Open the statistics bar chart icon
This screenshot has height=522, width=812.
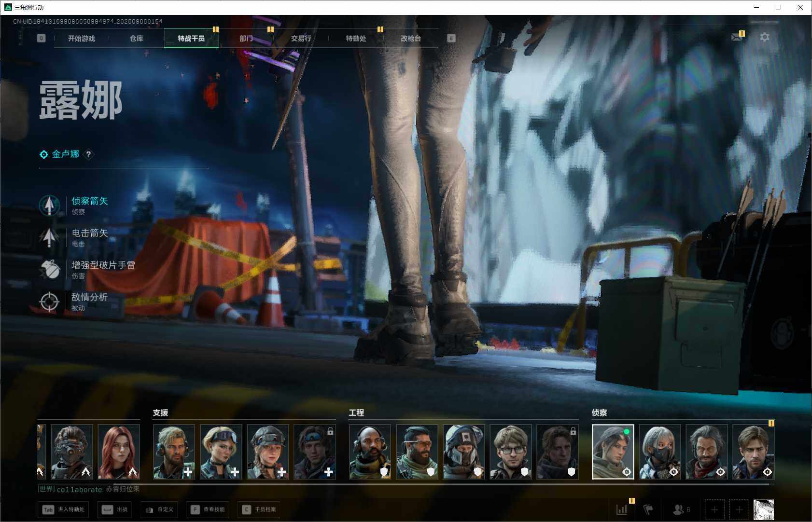click(622, 509)
